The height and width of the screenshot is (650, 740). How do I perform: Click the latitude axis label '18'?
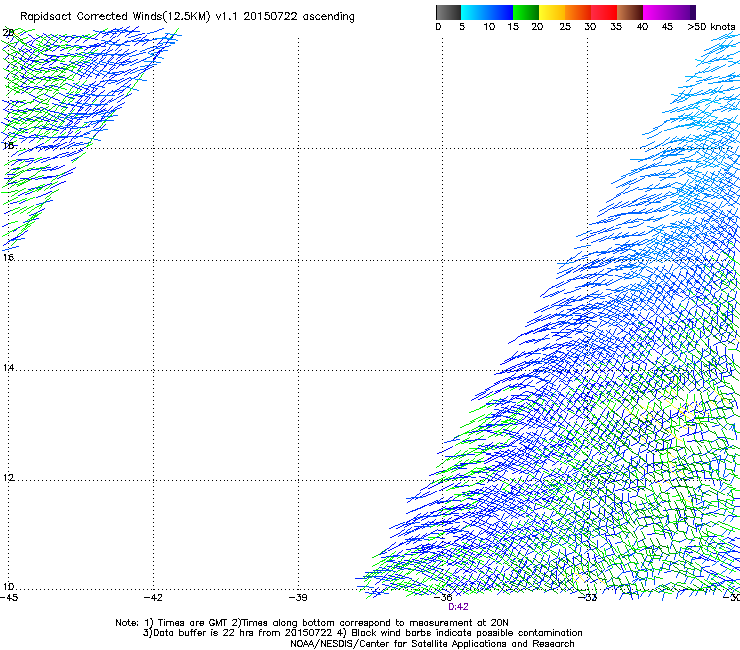click(x=8, y=146)
